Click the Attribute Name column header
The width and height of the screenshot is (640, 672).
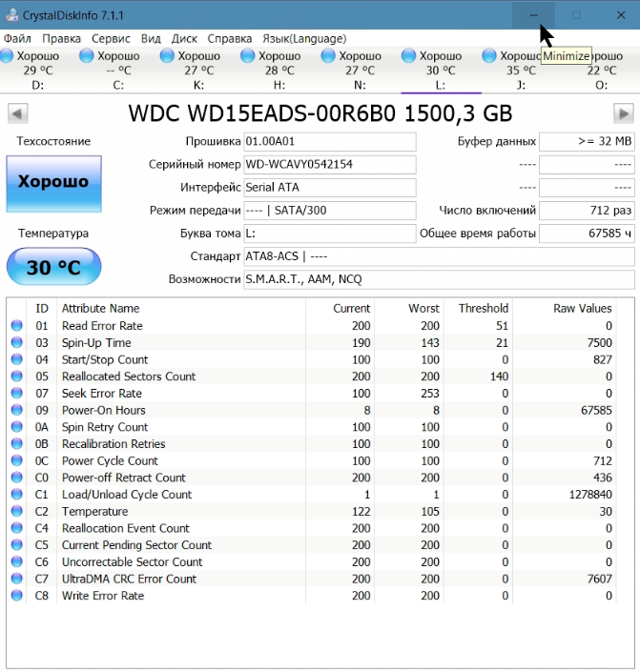(x=100, y=308)
